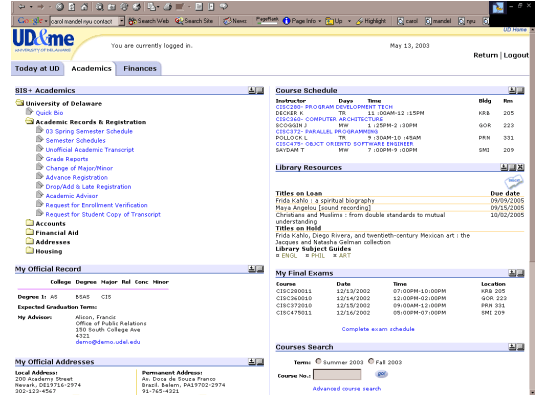
Task: Open the Page Info dropdown arrow
Action: pyautogui.click(x=319, y=21)
